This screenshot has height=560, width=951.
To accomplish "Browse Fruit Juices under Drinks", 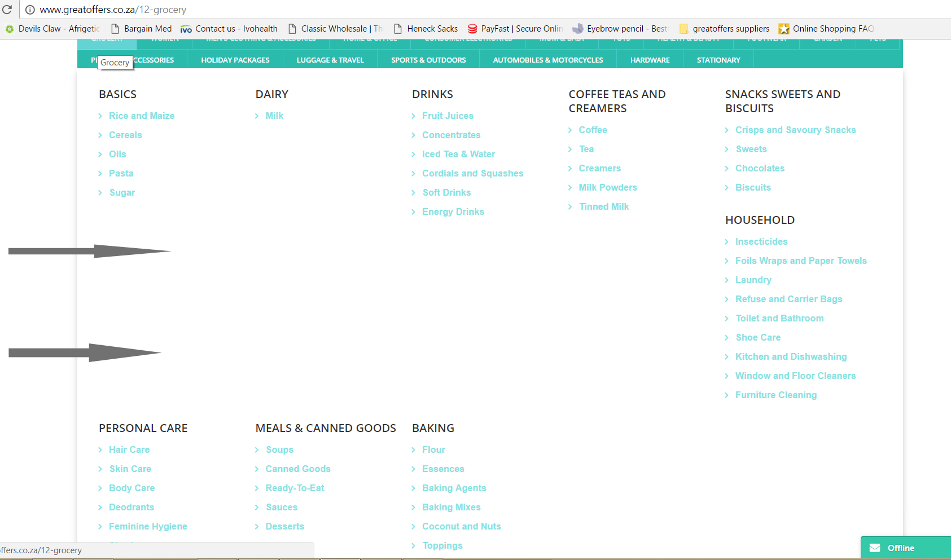I will (x=448, y=116).
